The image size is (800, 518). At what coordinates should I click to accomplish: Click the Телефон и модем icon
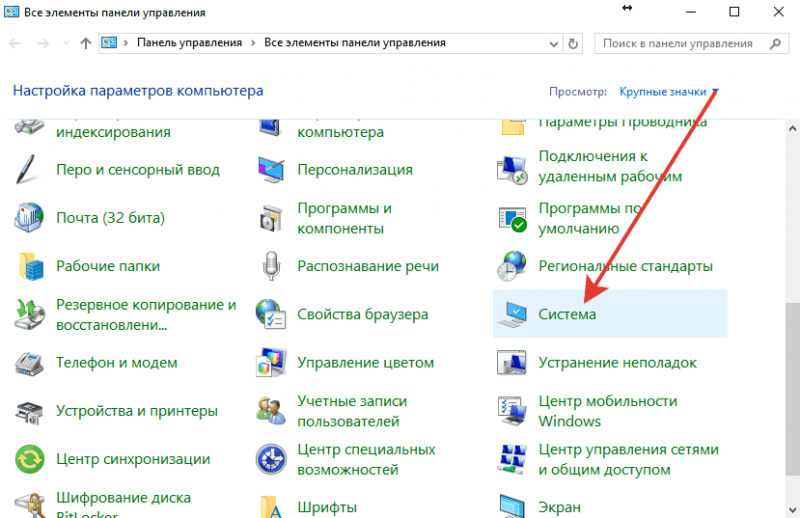tap(29, 363)
